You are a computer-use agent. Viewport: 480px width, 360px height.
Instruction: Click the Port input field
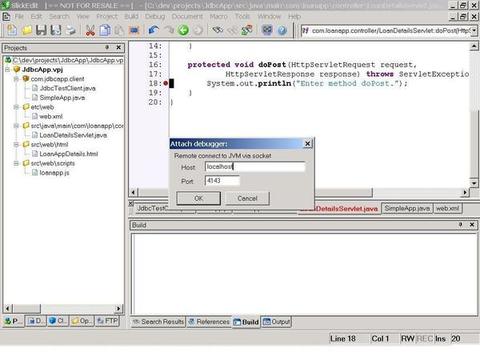(222, 181)
